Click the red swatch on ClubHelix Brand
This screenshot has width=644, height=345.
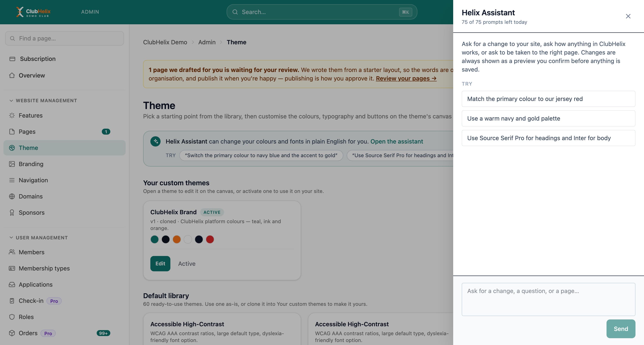coord(210,239)
